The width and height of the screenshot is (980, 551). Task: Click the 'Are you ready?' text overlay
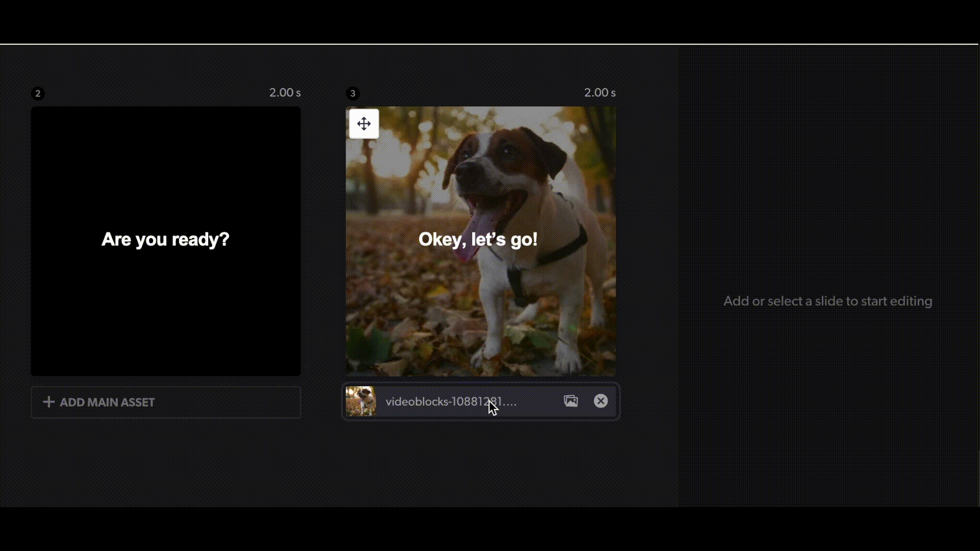[165, 239]
